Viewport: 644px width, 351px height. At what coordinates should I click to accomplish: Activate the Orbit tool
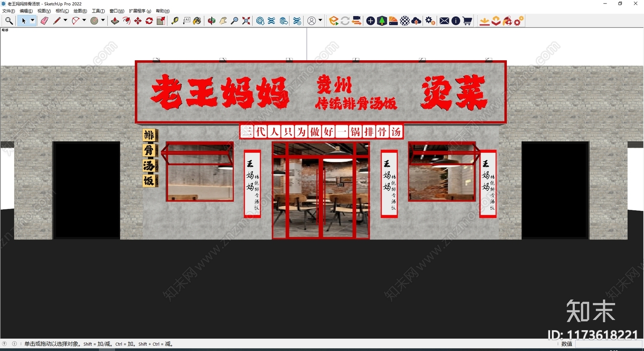tap(212, 21)
